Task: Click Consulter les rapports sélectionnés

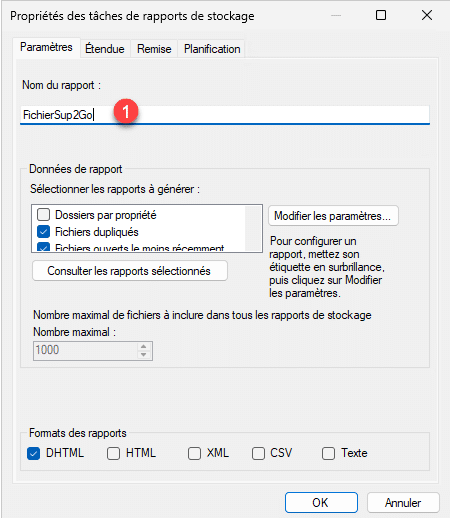Action: (130, 271)
